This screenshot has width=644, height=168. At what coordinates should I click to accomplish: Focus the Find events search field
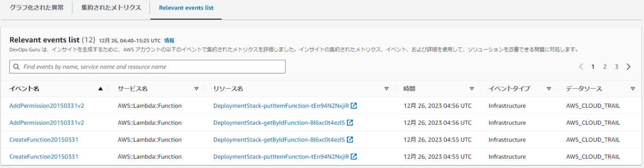pos(147,67)
